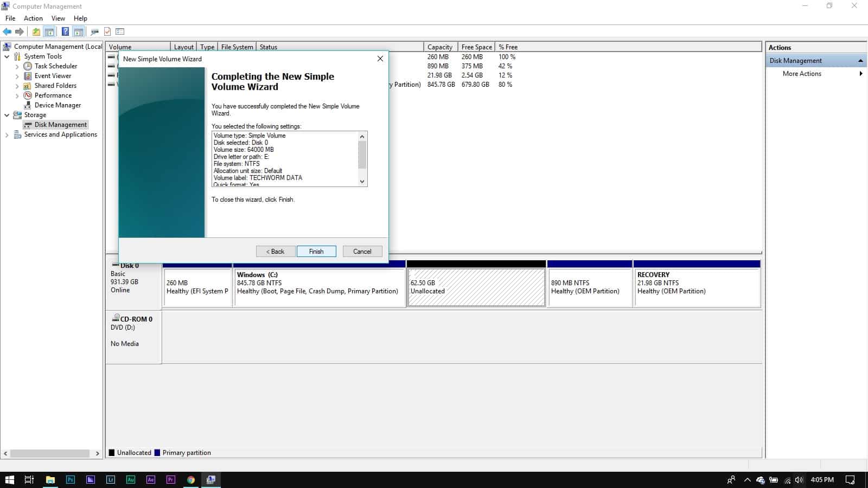This screenshot has height=488, width=868.
Task: Expand More Actions submenu arrow
Action: click(x=861, y=74)
